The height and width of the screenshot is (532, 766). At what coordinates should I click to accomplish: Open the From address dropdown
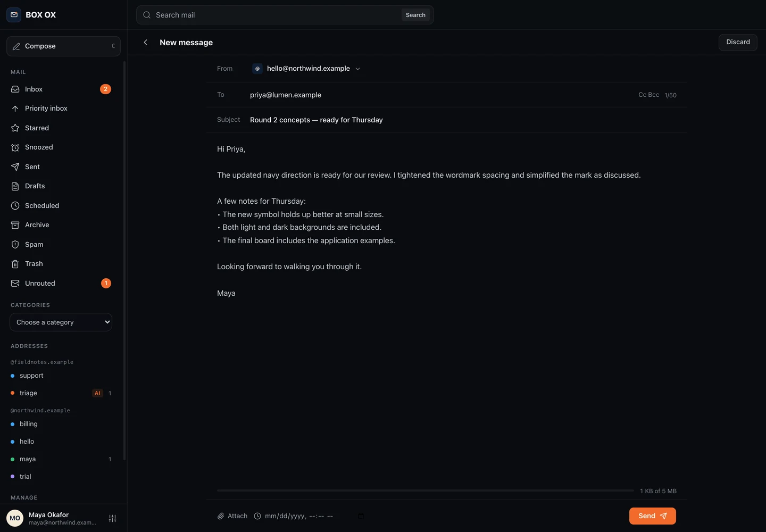[307, 69]
